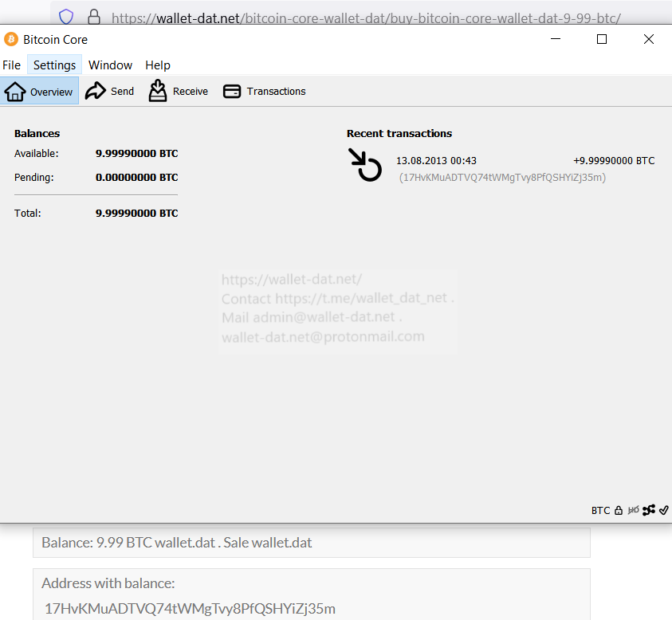Viewport: 672px width, 620px height.
Task: Click the wallet encryption padlock icon
Action: pos(619,510)
